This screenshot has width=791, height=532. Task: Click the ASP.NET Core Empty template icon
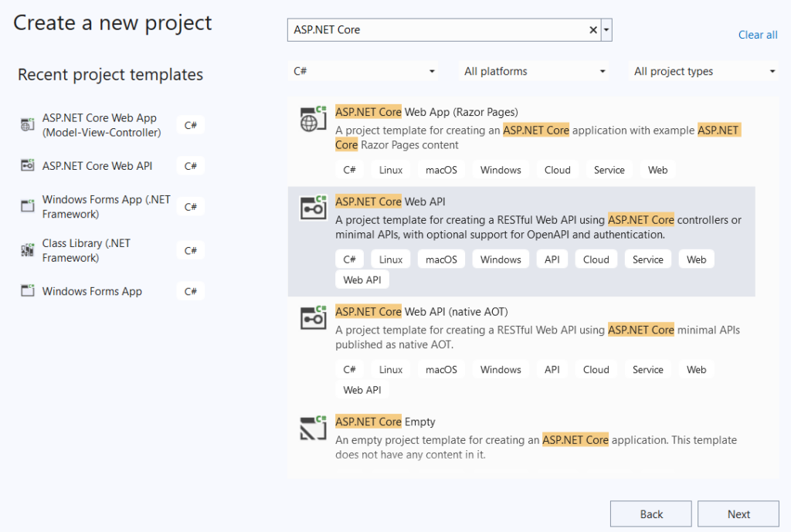point(314,428)
